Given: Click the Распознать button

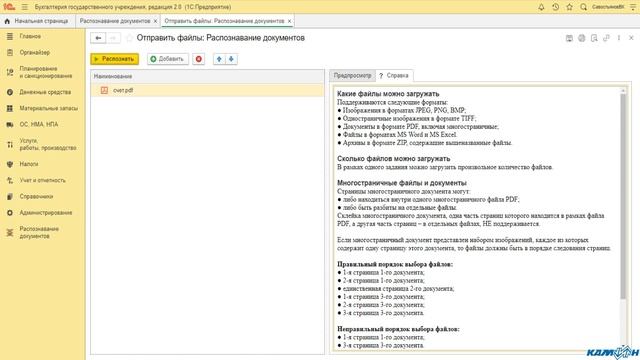Looking at the screenshot, I should click(x=115, y=59).
